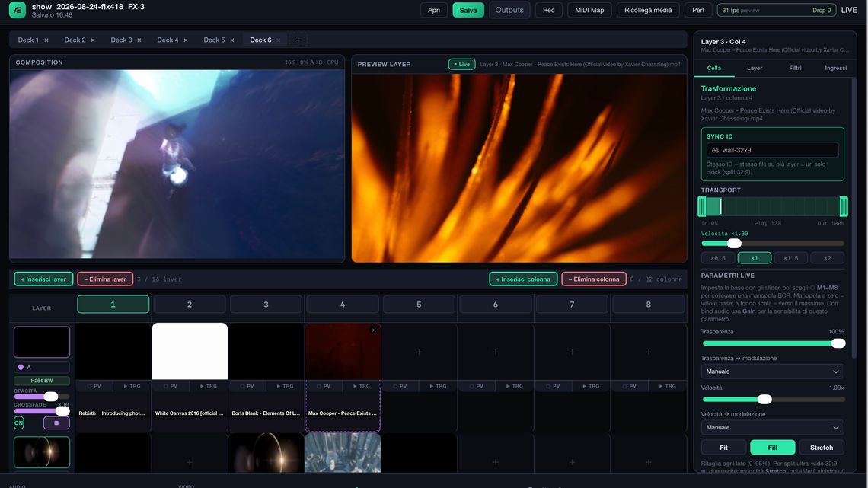This screenshot has width=868, height=488.
Task: Toggle PV preview for Boris Blank clip
Action: pos(247,386)
